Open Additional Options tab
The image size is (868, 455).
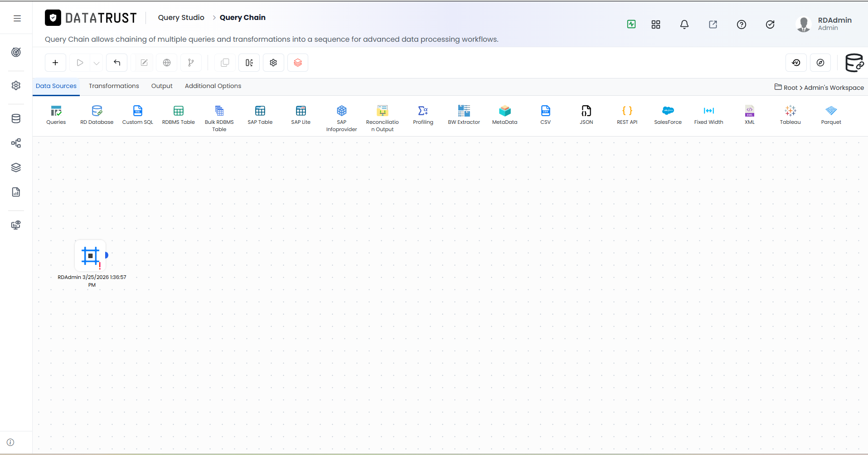[x=213, y=86]
